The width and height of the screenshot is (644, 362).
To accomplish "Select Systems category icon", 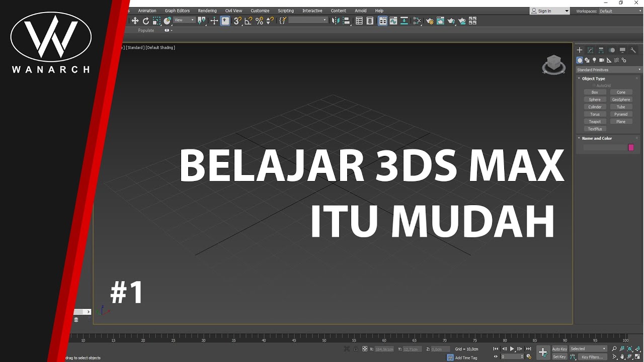I will (624, 60).
